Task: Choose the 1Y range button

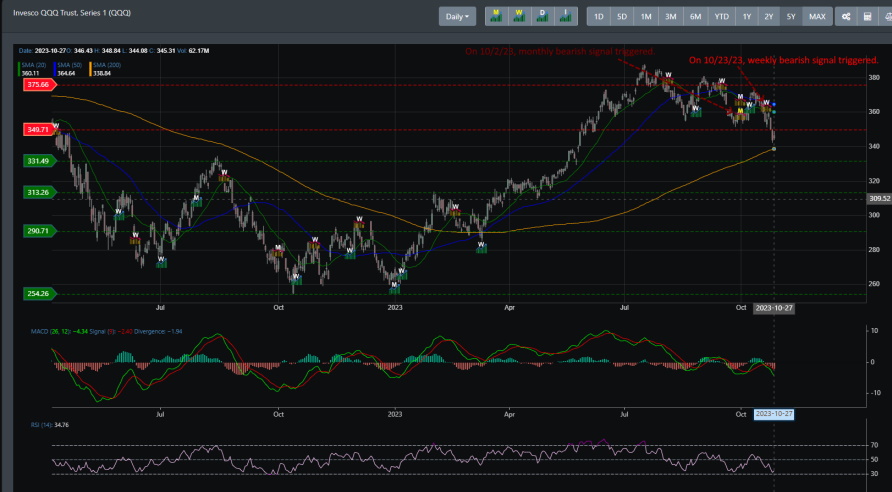Action: [x=746, y=16]
